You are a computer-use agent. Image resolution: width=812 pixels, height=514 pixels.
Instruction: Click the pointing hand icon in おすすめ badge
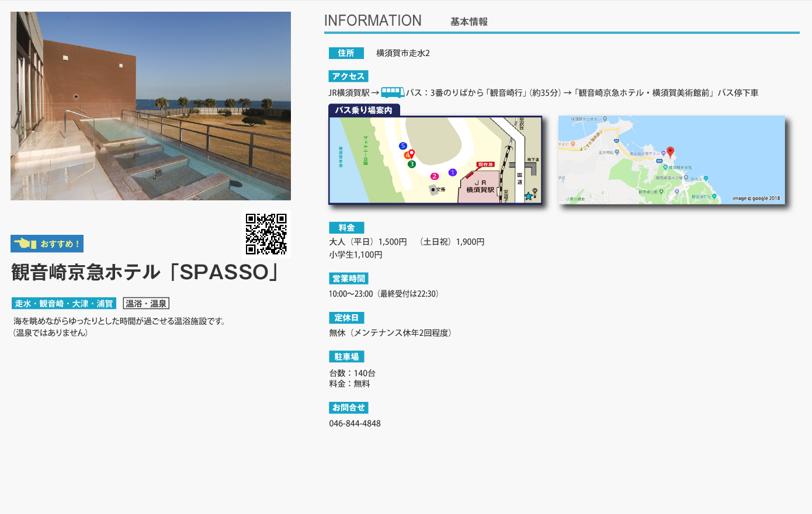click(25, 244)
